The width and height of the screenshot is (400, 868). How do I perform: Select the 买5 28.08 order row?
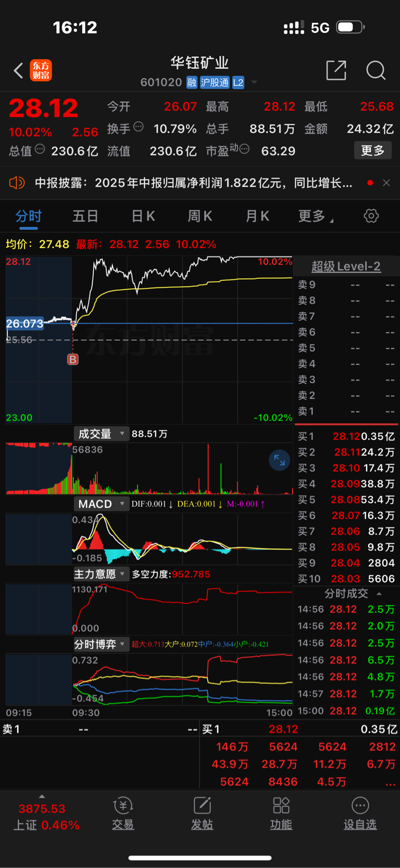coord(346,499)
